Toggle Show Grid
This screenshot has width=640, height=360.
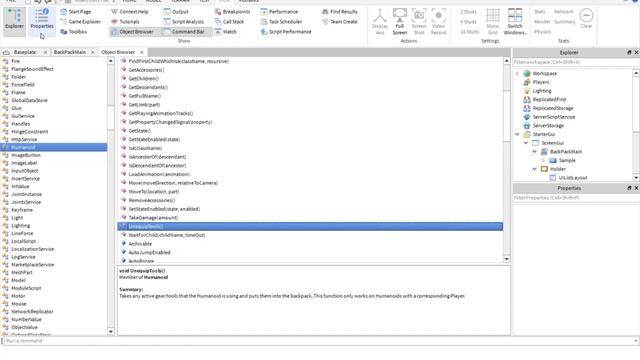click(x=493, y=22)
